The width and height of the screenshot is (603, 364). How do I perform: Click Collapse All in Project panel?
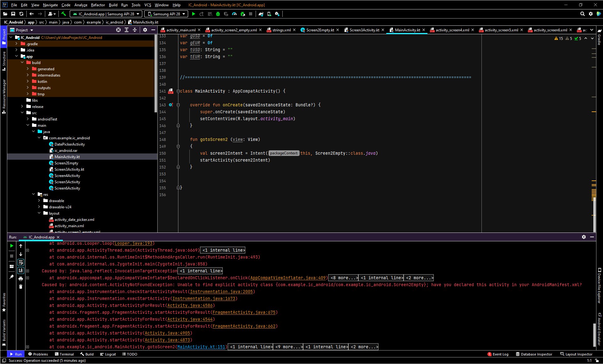point(135,30)
